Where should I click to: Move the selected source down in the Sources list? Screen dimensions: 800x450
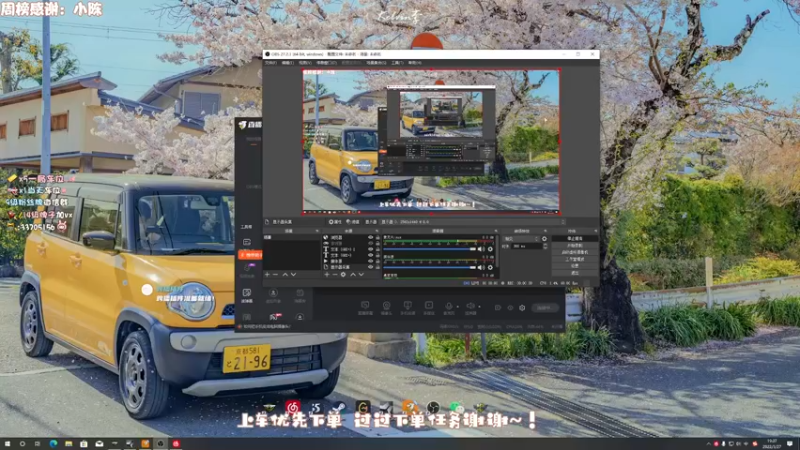click(361, 274)
